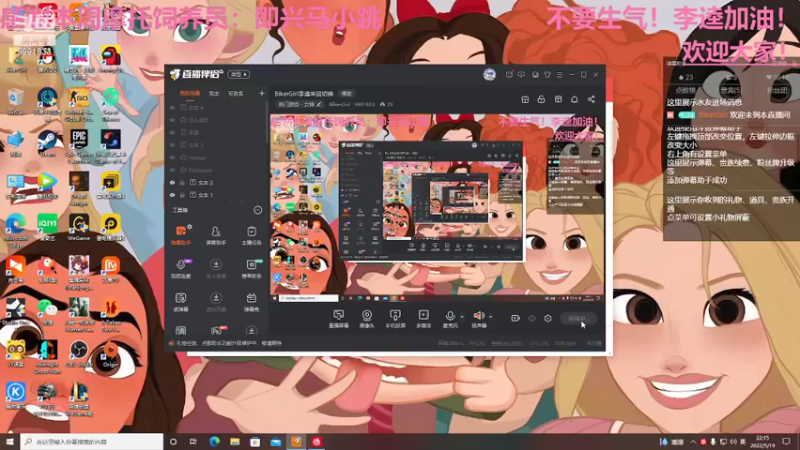The width and height of the screenshot is (800, 450).
Task: Open the OBS Studio desktop icon
Action: 79,354
